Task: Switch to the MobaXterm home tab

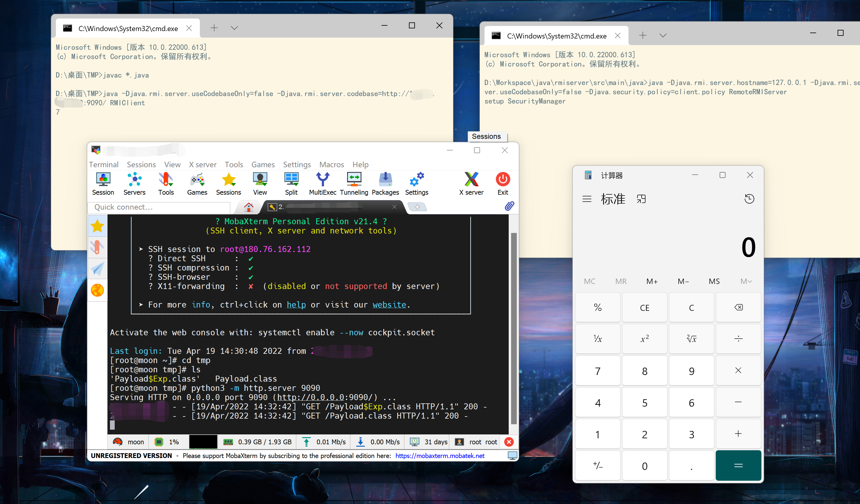Action: (x=249, y=207)
